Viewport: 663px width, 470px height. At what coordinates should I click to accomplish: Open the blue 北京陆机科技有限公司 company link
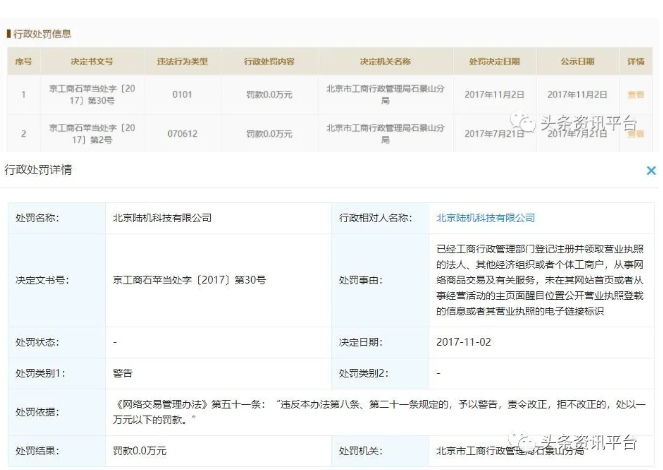[485, 218]
